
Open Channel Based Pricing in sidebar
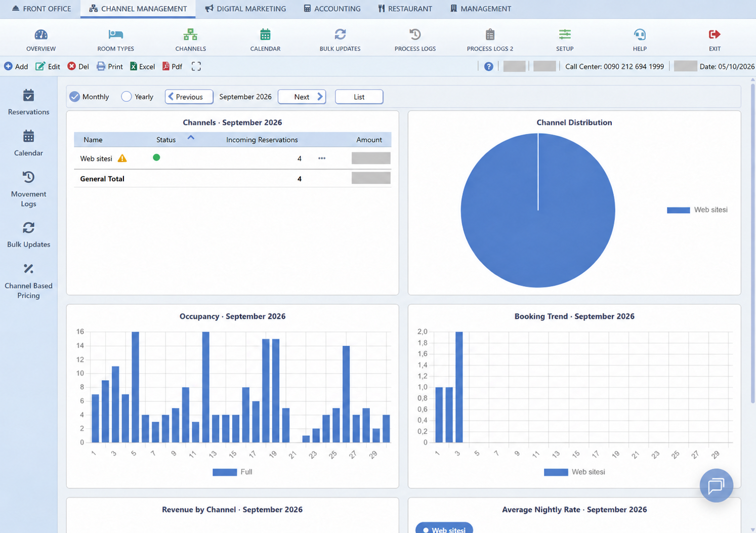28,281
